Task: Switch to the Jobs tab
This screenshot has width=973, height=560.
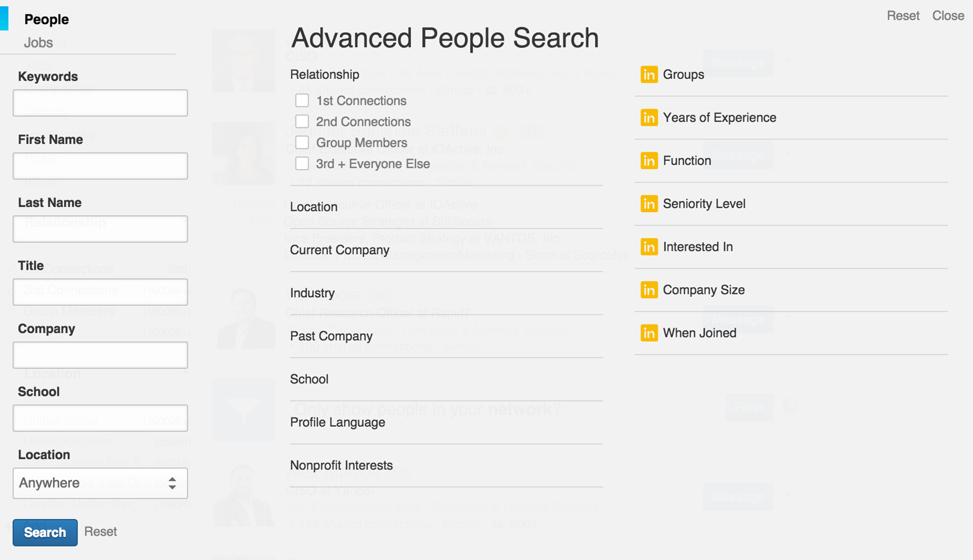Action: pos(39,42)
